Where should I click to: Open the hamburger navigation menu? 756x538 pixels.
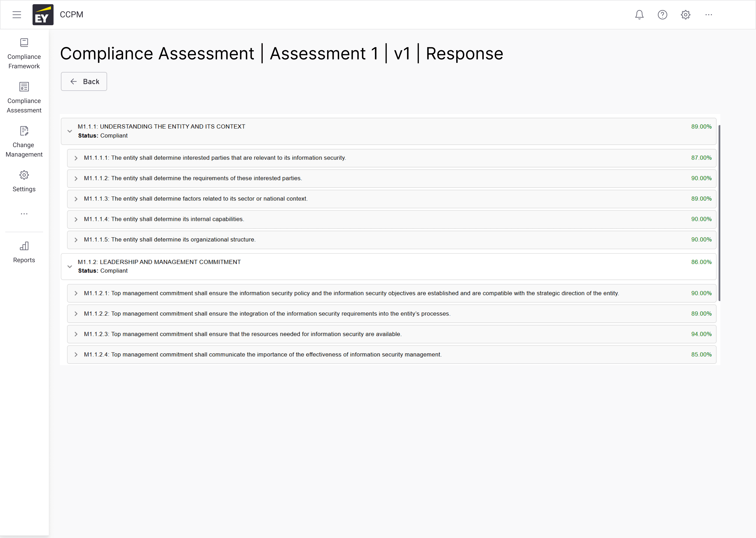coord(17,14)
